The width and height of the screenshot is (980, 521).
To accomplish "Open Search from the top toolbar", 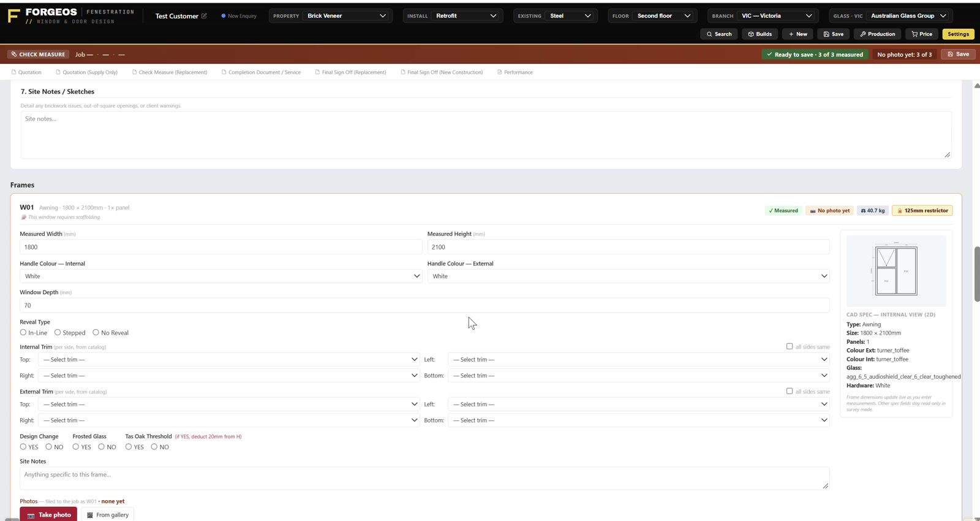I will tap(718, 34).
